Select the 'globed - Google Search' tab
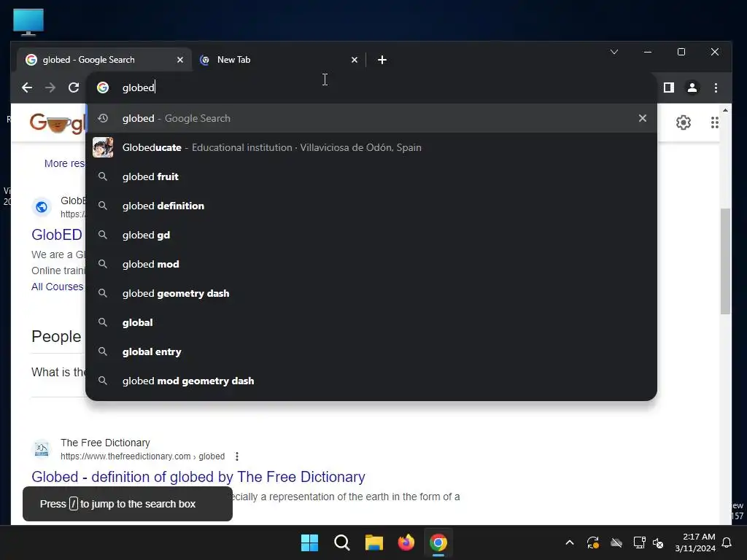 [x=104, y=60]
